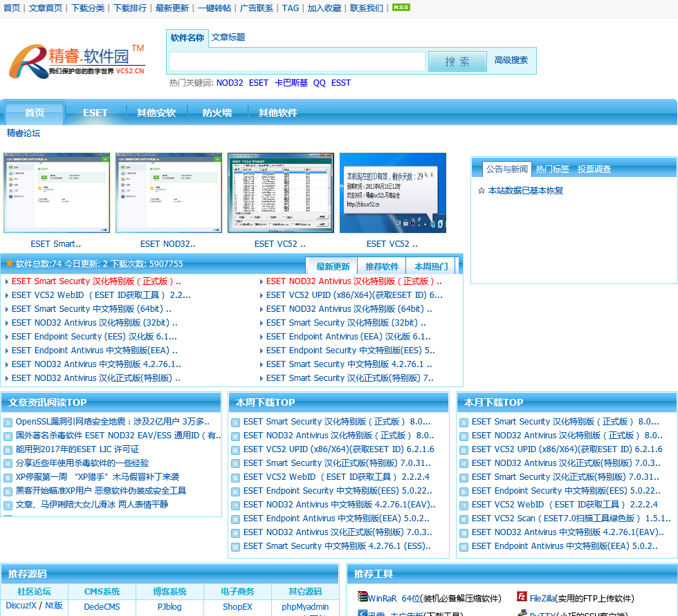Open red ESET NOD32 Antivirus 汉化特别版(正式版) link
The width and height of the screenshot is (678, 616).
354,281
